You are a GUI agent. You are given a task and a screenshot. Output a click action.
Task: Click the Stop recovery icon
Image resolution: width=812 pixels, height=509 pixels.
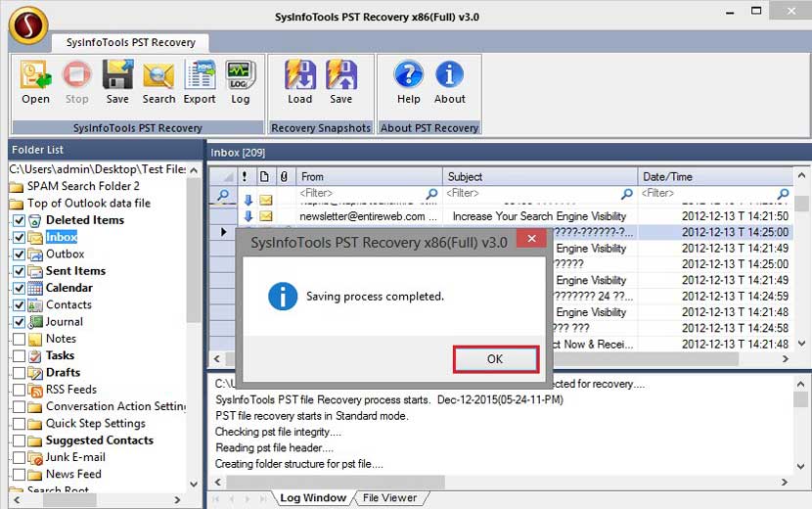(76, 82)
